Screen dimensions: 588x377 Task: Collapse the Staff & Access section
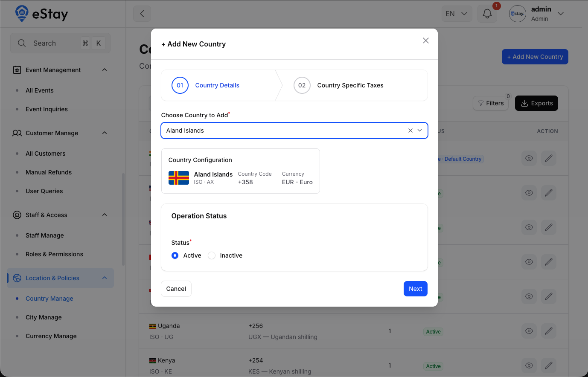105,215
